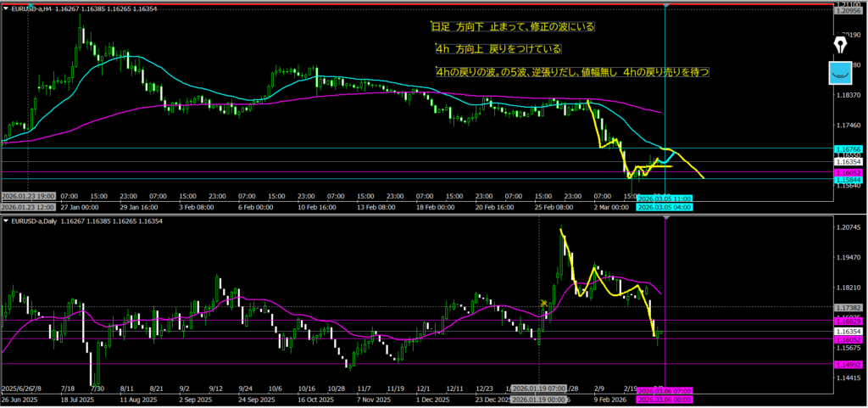The height and width of the screenshot is (408, 868).
Task: Click the yellow X marker on Daily chart
Action: (543, 303)
